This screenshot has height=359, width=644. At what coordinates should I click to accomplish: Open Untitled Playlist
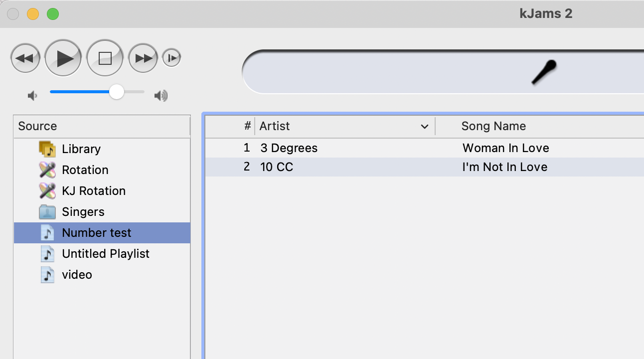pyautogui.click(x=105, y=254)
